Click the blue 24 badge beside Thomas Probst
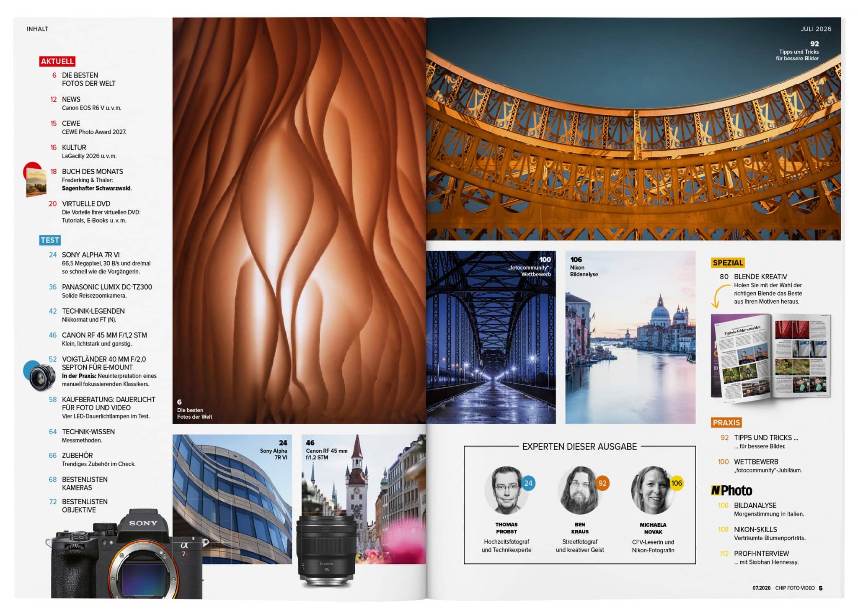The image size is (858, 616). pyautogui.click(x=528, y=483)
